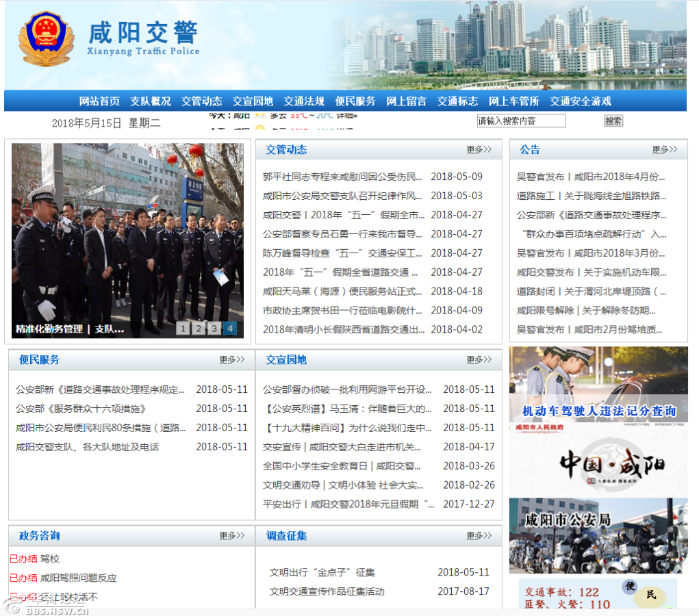Expand 更多>> in the 公告 panel

664,149
